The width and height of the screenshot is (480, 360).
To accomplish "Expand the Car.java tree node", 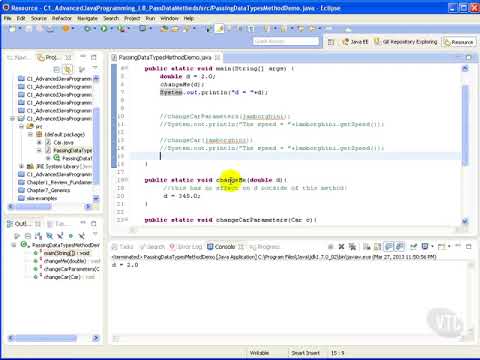I will point(39,142).
